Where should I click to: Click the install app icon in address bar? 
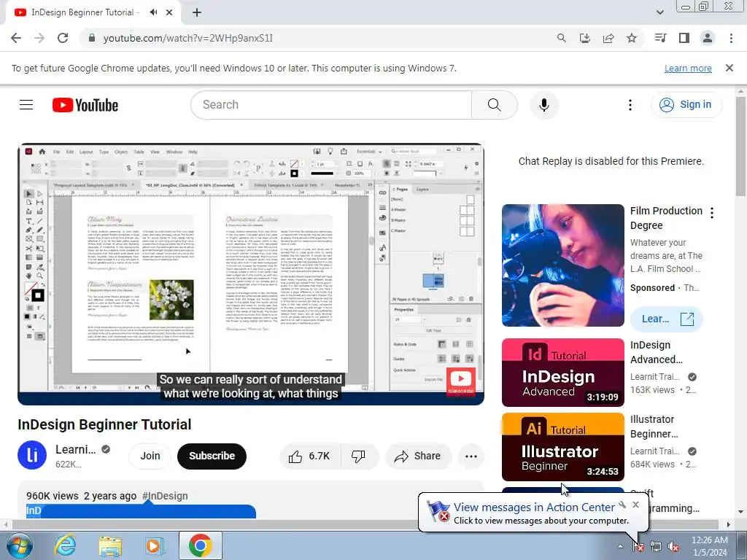click(584, 38)
